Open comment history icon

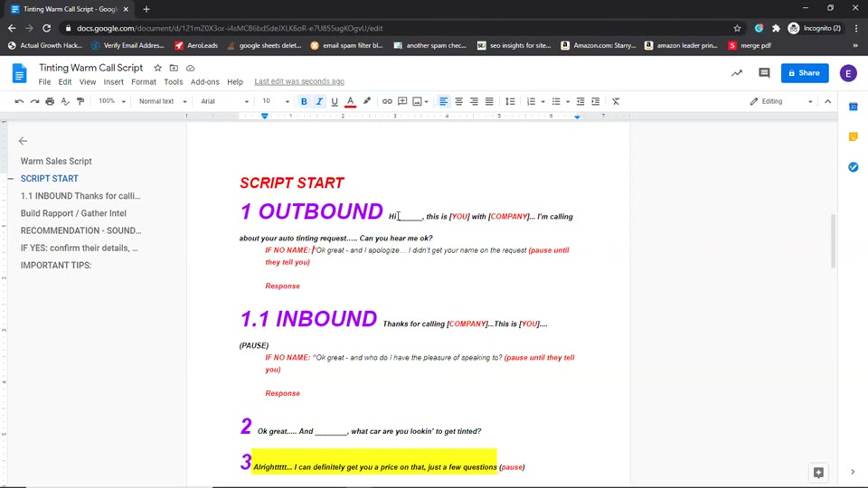(764, 73)
